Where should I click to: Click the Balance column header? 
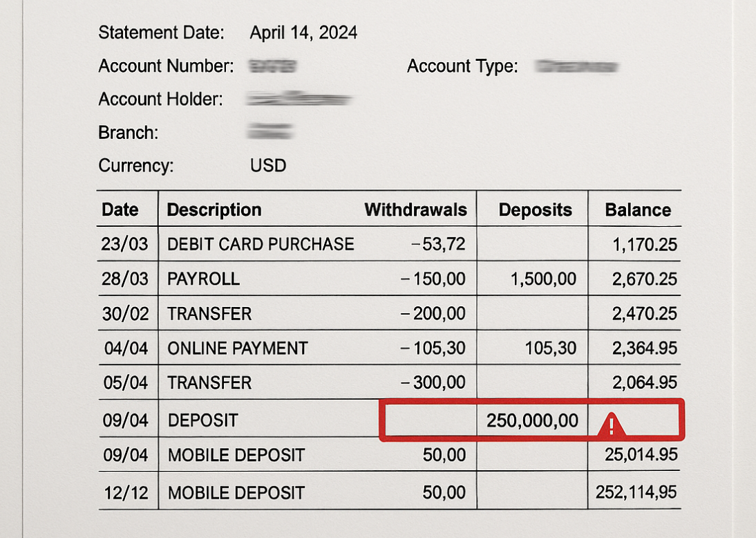point(638,210)
